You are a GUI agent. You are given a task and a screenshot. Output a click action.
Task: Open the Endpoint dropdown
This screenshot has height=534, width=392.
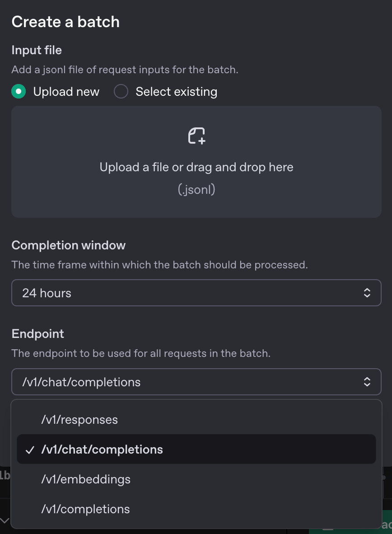pyautogui.click(x=196, y=382)
